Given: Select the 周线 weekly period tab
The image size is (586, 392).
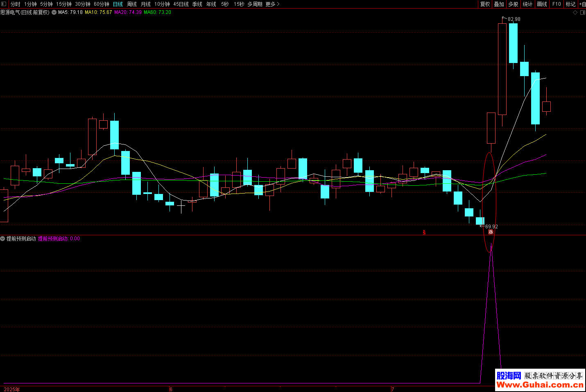Looking at the screenshot, I should tap(132, 4).
